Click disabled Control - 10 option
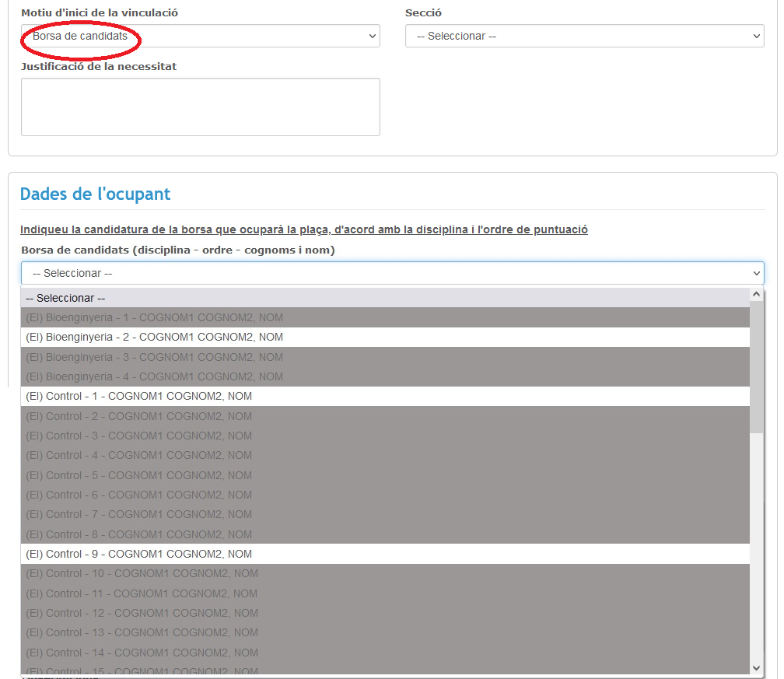784x679 pixels. 384,573
